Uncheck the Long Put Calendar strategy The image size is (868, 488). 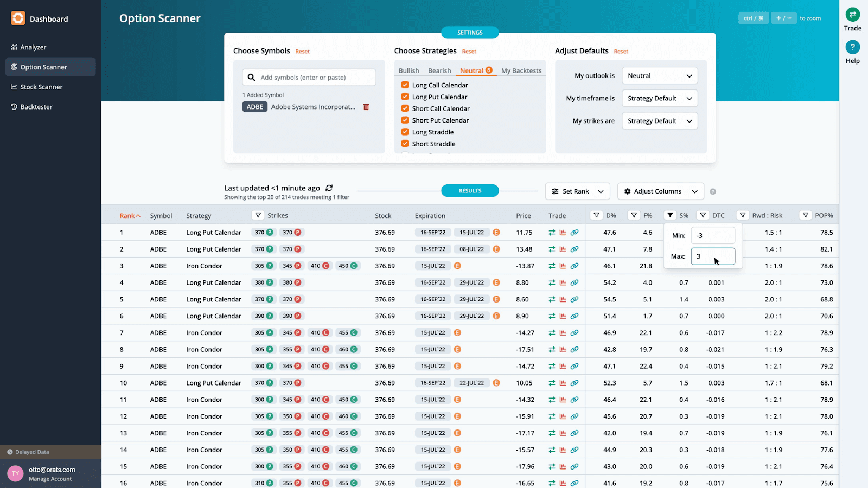click(x=405, y=97)
